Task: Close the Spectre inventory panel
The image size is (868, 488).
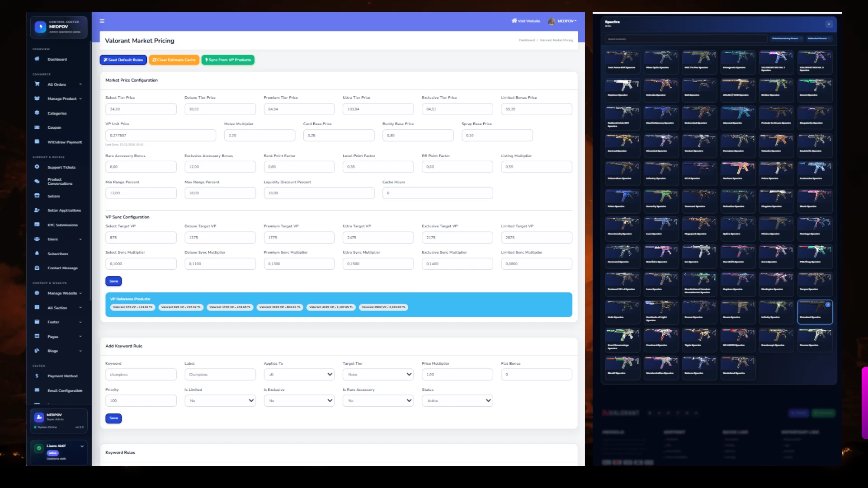Action: (x=829, y=24)
